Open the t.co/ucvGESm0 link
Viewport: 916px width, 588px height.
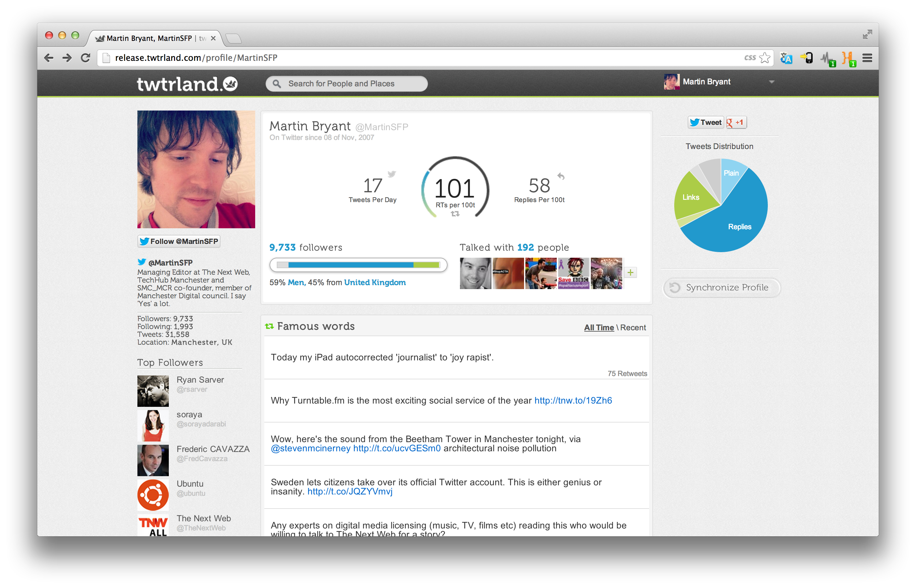(396, 448)
